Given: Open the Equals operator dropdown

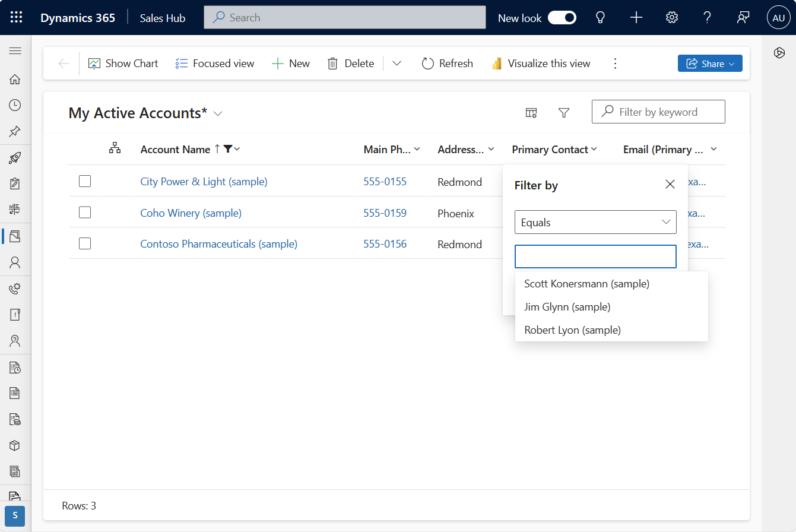Looking at the screenshot, I should (595, 222).
